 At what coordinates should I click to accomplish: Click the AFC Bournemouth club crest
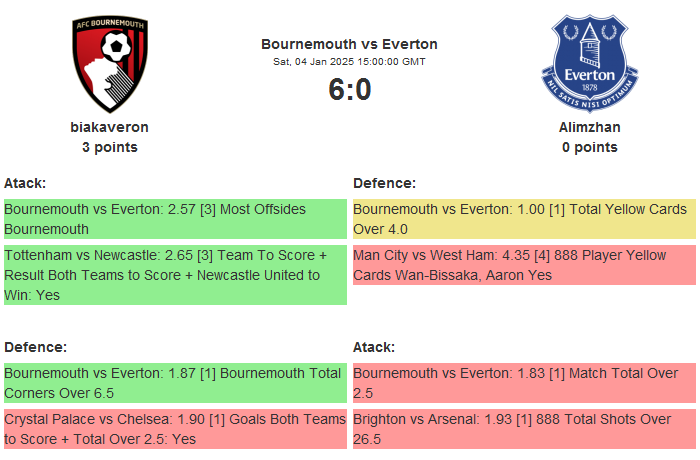(x=110, y=64)
